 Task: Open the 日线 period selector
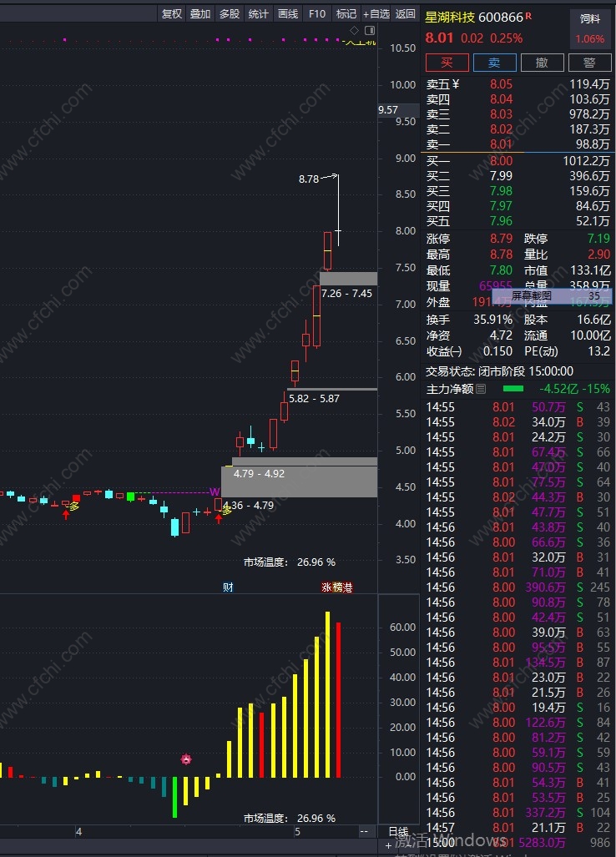point(398,832)
